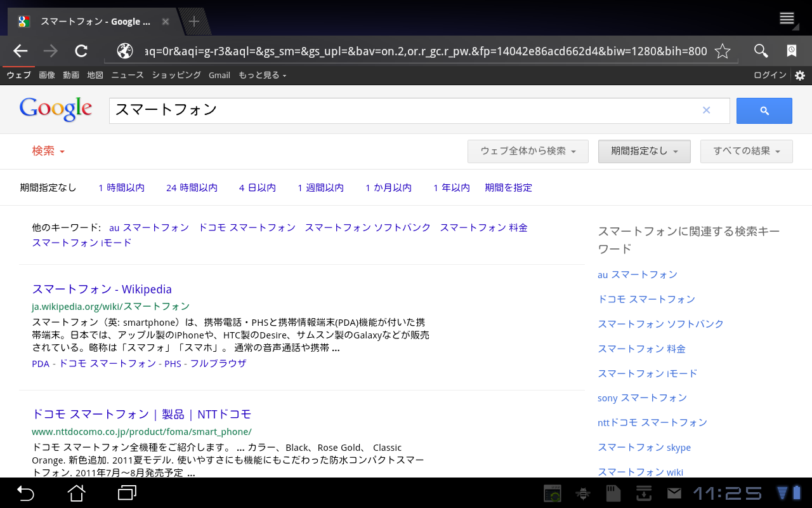Open スマートフォン - Wikipedia result
Viewport: 812px width, 508px height.
(102, 289)
